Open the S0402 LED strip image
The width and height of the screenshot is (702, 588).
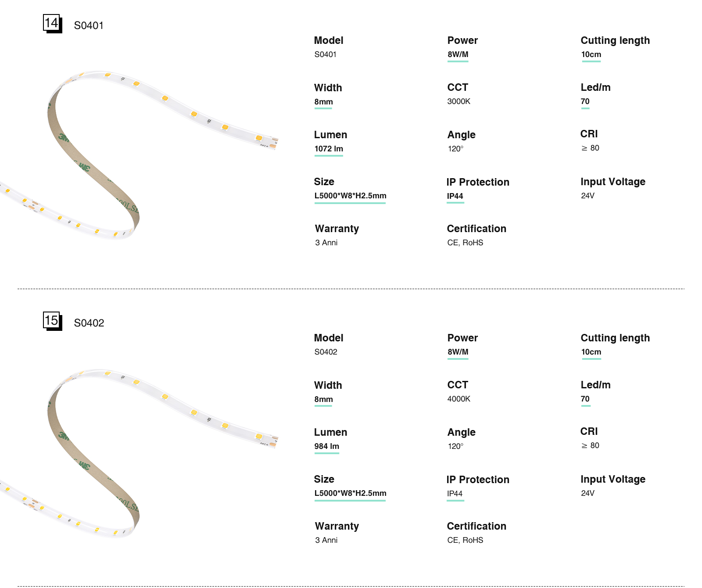pos(138,452)
